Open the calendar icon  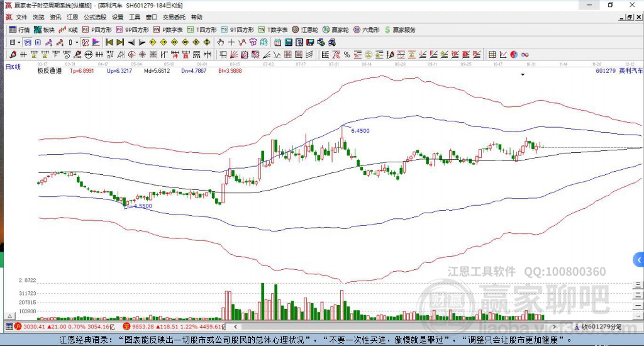tap(277, 42)
